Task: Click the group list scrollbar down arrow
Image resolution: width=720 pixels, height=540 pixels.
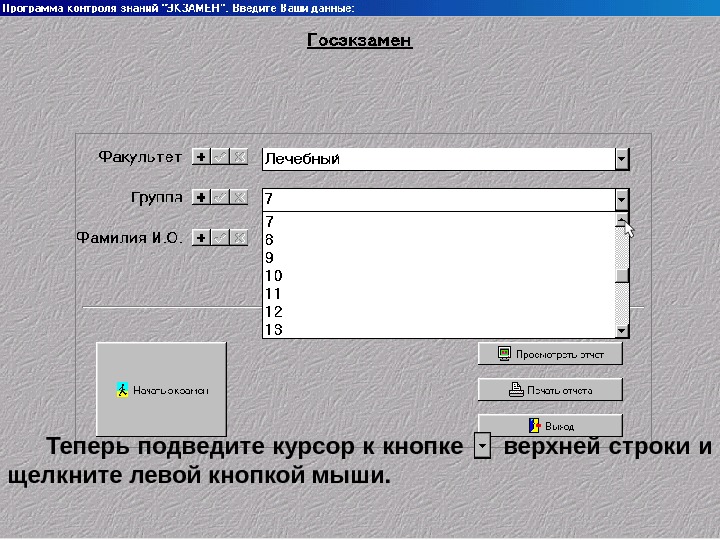Action: 622,331
